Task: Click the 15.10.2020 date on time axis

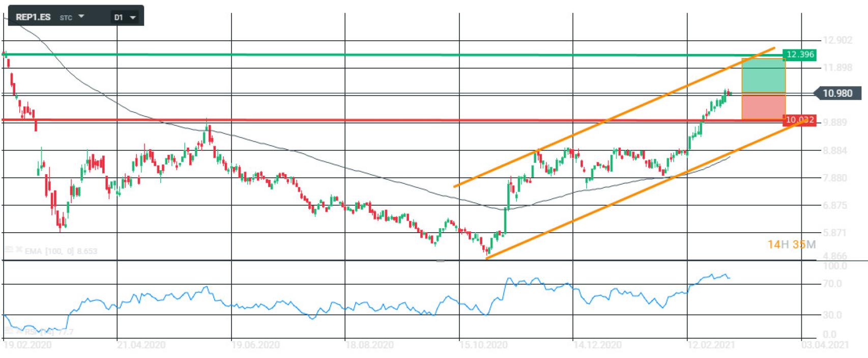Action: point(483,345)
